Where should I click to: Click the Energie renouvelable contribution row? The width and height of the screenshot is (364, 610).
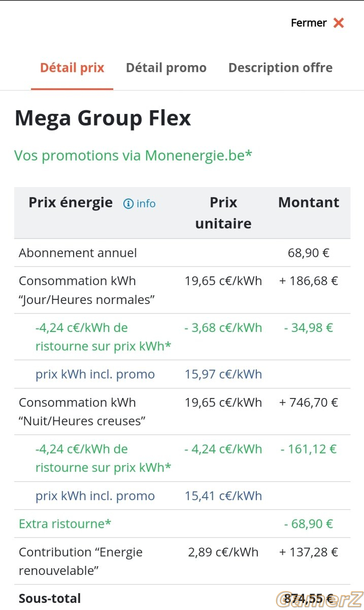pyautogui.click(x=182, y=561)
